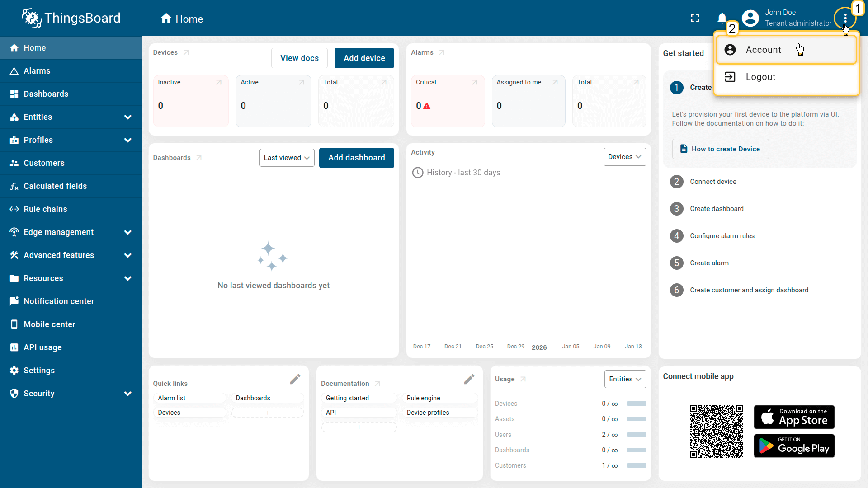The image size is (868, 488).
Task: Select Connect device step 2
Action: [713, 182]
